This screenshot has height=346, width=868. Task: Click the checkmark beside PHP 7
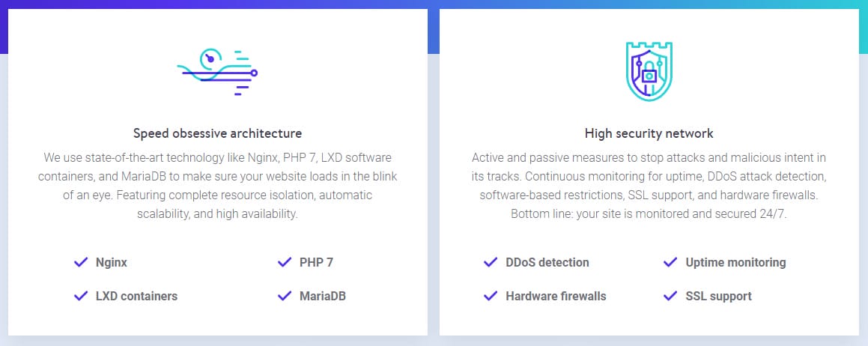tap(285, 262)
